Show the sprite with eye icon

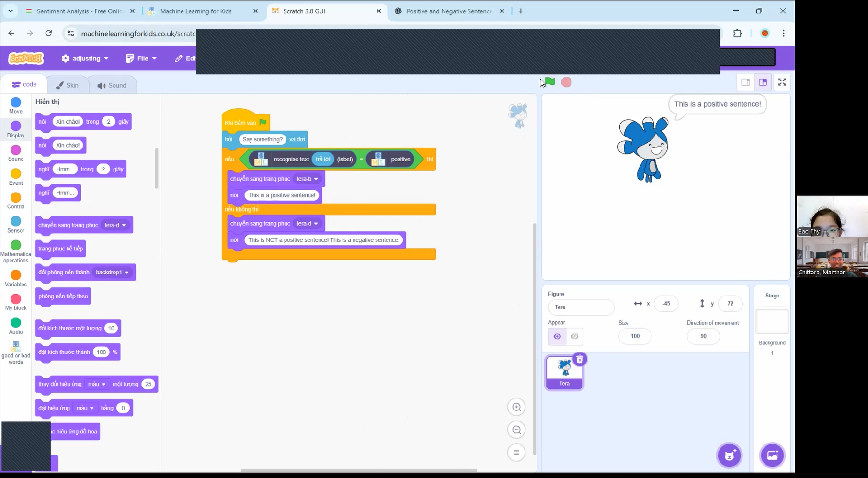pyautogui.click(x=557, y=336)
